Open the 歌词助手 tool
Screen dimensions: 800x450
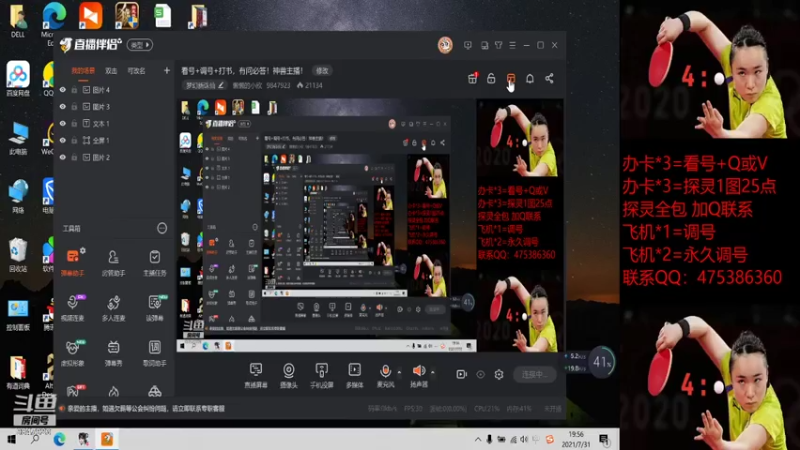click(155, 353)
